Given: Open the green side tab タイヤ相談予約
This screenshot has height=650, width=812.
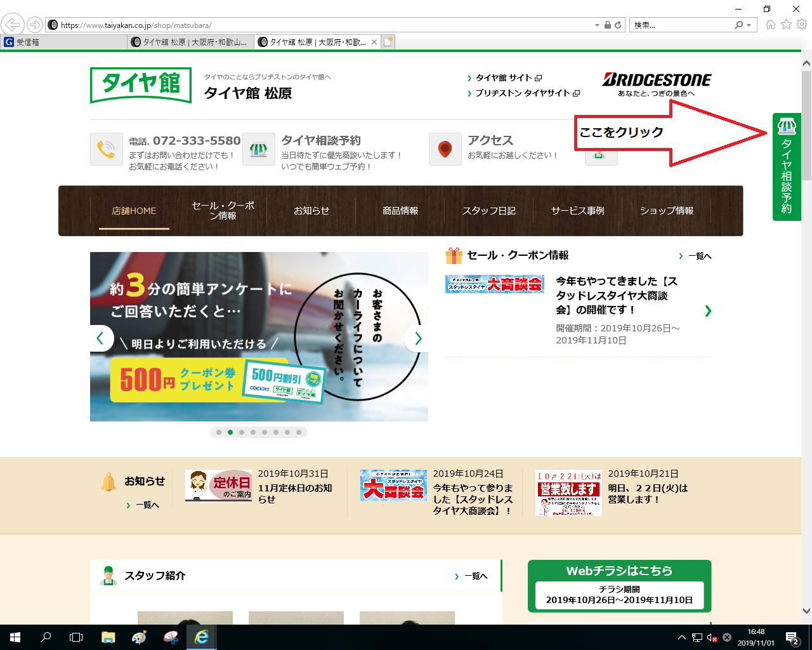Looking at the screenshot, I should [x=787, y=167].
